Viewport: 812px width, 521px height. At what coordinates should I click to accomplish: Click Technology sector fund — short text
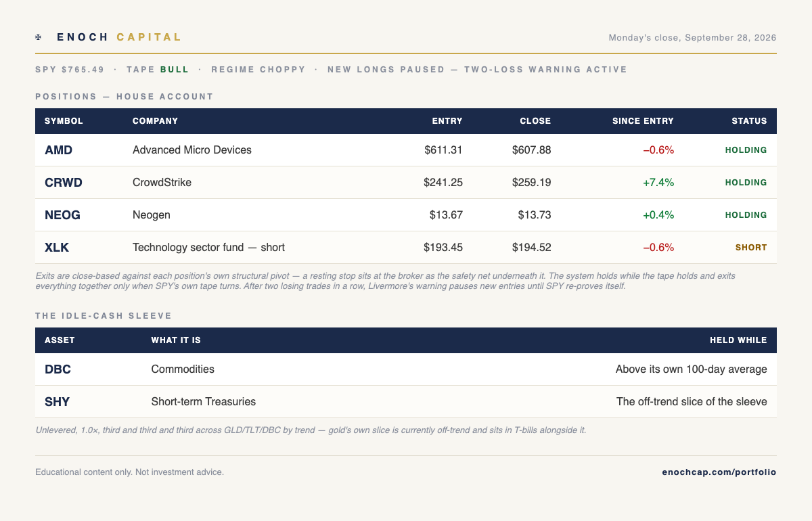(208, 248)
